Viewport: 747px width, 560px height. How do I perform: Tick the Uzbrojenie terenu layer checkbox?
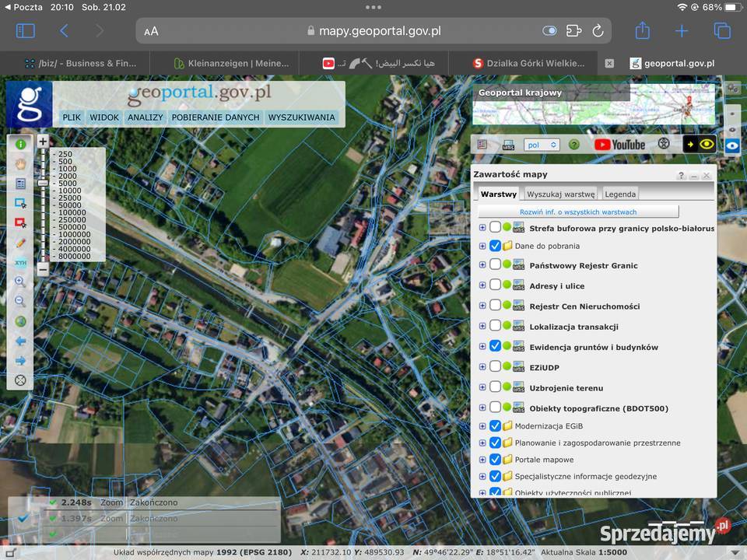495,387
